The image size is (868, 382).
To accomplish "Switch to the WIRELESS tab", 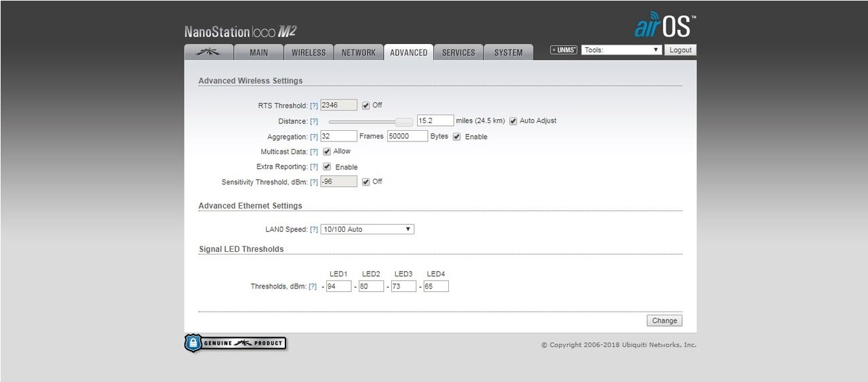I will point(309,52).
